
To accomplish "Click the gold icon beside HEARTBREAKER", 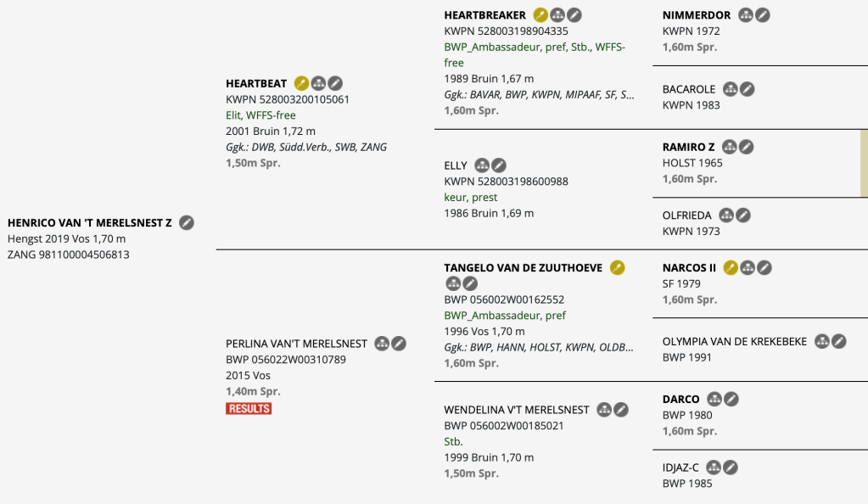I will click(540, 14).
